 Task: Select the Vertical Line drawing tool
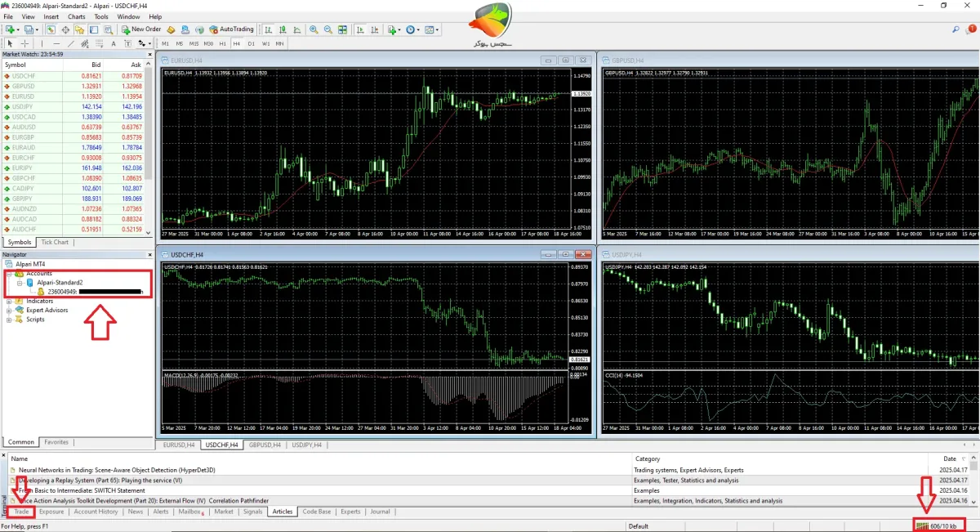(42, 43)
